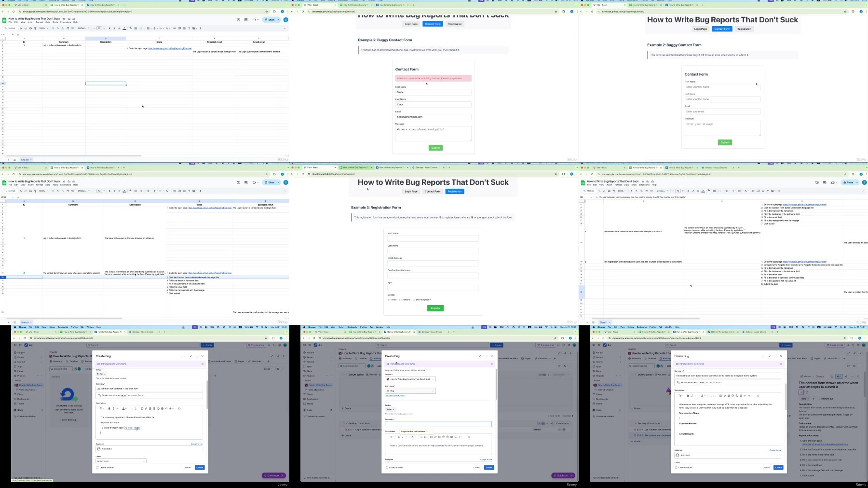Insert a table in the 'Vite + React' dialog
This screenshot has width=868, height=488.
click(162, 408)
